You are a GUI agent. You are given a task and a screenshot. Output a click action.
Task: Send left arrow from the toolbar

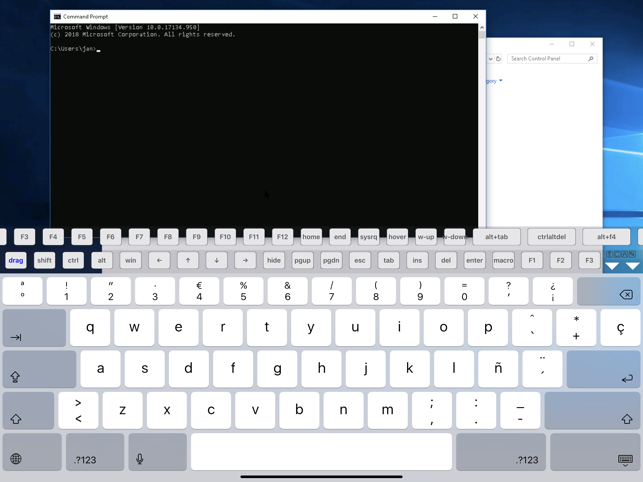[x=159, y=260]
